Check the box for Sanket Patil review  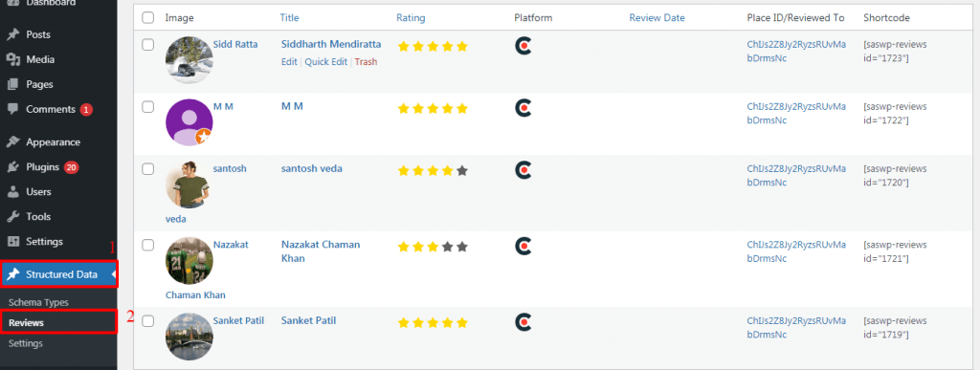pos(148,320)
